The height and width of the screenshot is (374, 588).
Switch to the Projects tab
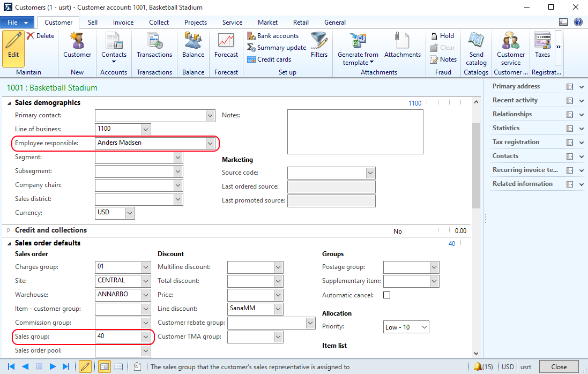click(196, 23)
